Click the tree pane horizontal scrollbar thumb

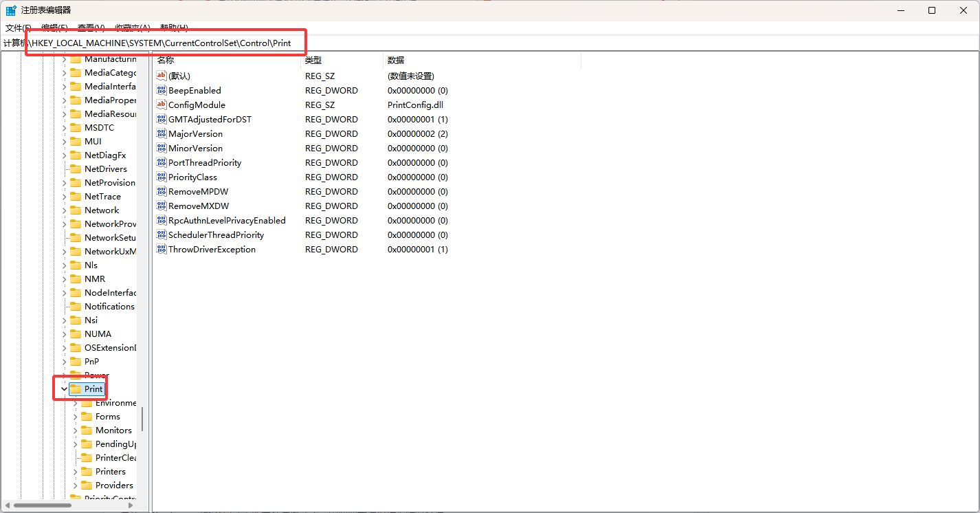pyautogui.click(x=43, y=505)
